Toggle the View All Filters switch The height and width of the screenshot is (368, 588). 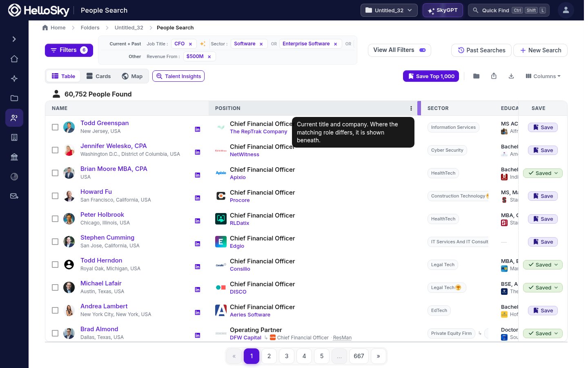(x=423, y=50)
